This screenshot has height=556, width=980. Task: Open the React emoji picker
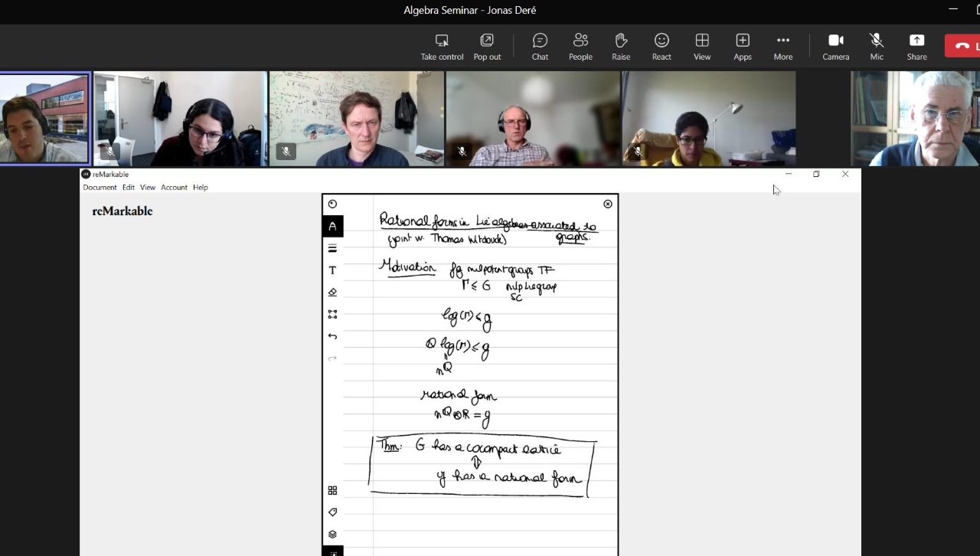pos(661,46)
